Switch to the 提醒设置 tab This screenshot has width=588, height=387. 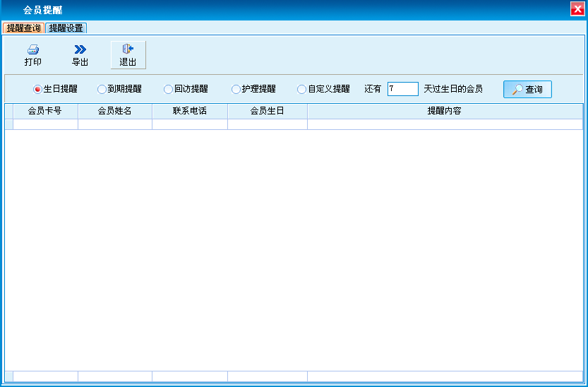click(x=66, y=28)
